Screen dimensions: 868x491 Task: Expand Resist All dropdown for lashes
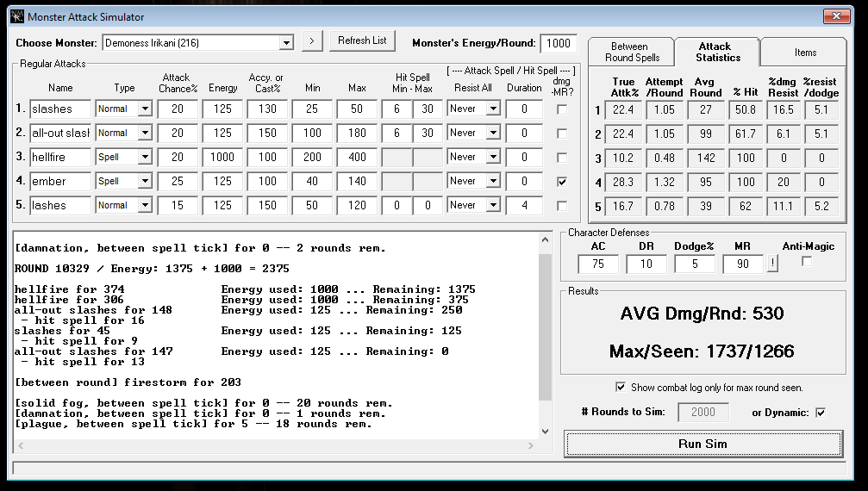pos(492,206)
